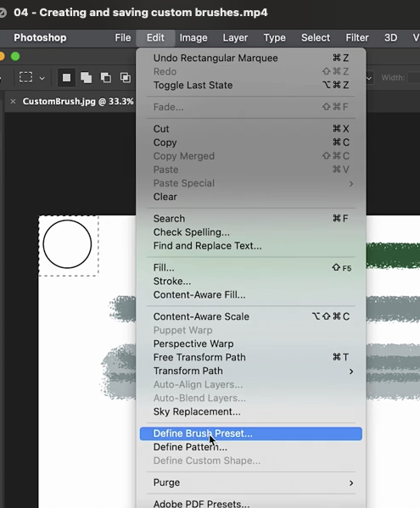The width and height of the screenshot is (420, 508).
Task: Switch to the CustomBrush.jpg tab
Action: (78, 102)
